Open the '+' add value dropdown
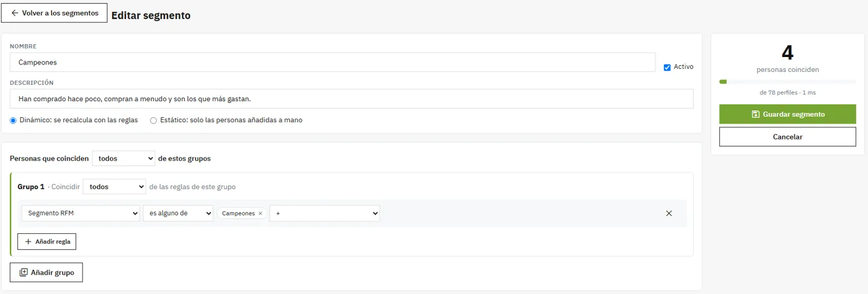 pyautogui.click(x=324, y=213)
